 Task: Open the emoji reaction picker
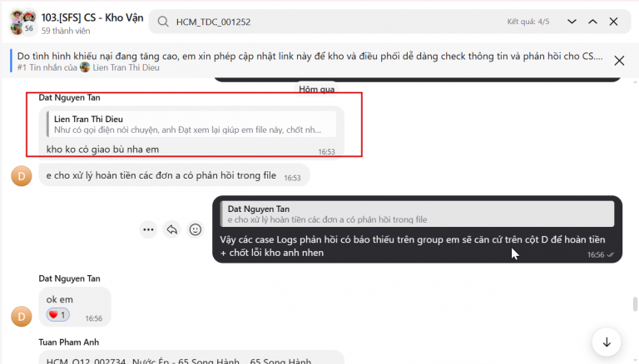coord(196,229)
